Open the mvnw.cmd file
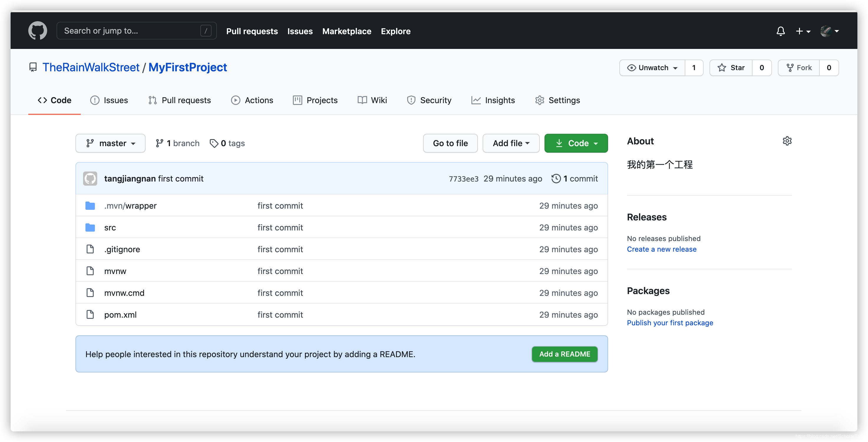The width and height of the screenshot is (868, 442). click(x=124, y=293)
